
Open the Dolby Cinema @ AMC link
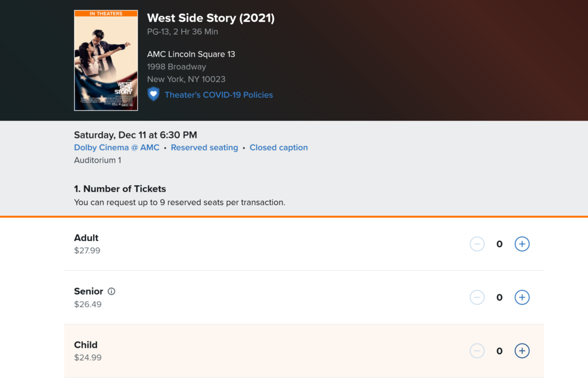coord(117,148)
